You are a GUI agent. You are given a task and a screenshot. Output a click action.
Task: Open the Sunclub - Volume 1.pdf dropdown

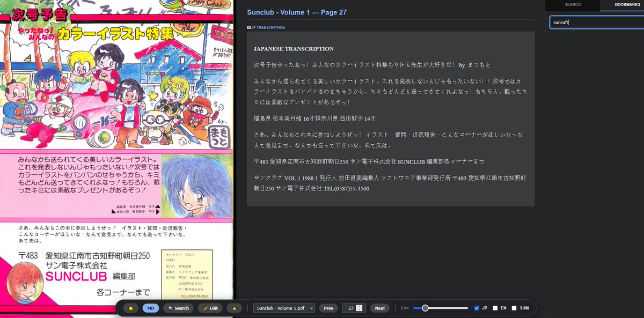click(x=284, y=308)
